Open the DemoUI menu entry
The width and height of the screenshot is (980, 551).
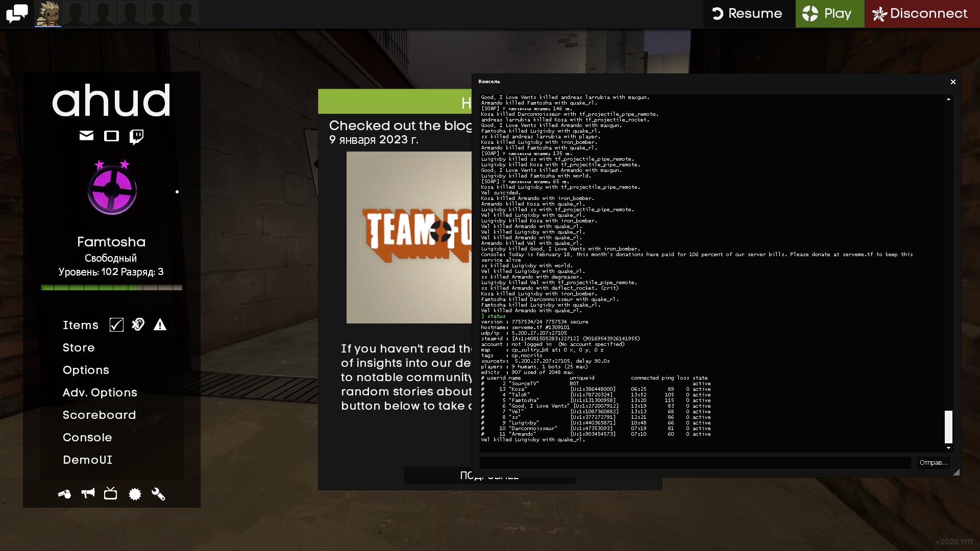pos(87,460)
